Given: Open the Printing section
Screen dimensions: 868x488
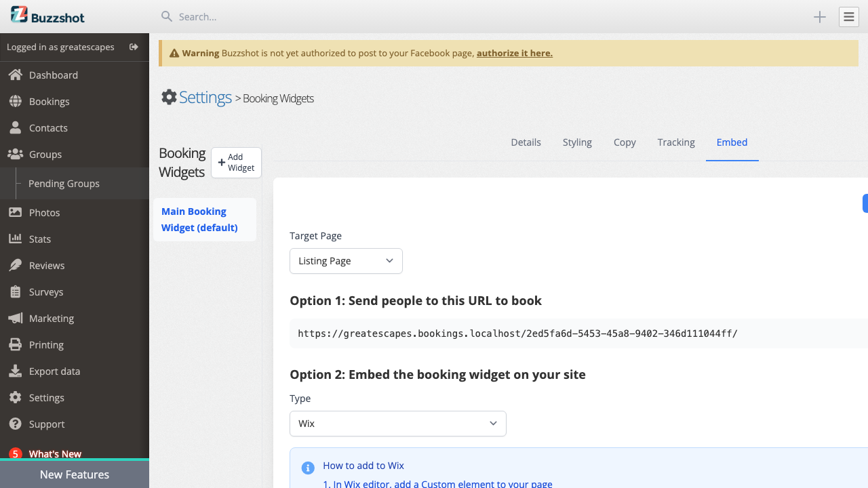Looking at the screenshot, I should coord(45,344).
